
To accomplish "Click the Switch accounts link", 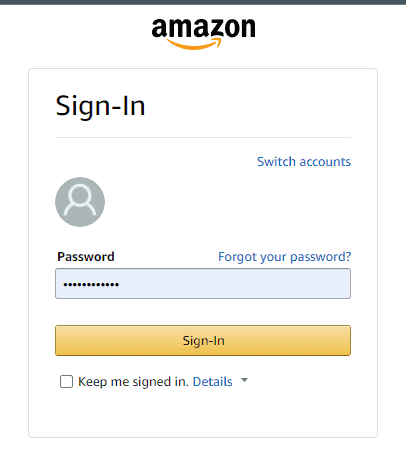I will coord(304,162).
